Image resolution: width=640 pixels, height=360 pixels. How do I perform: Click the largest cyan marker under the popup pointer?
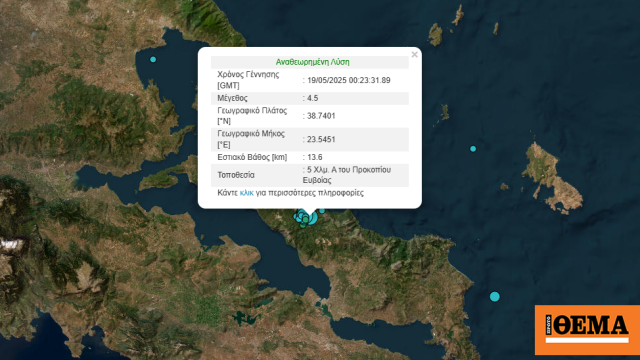[x=314, y=219]
